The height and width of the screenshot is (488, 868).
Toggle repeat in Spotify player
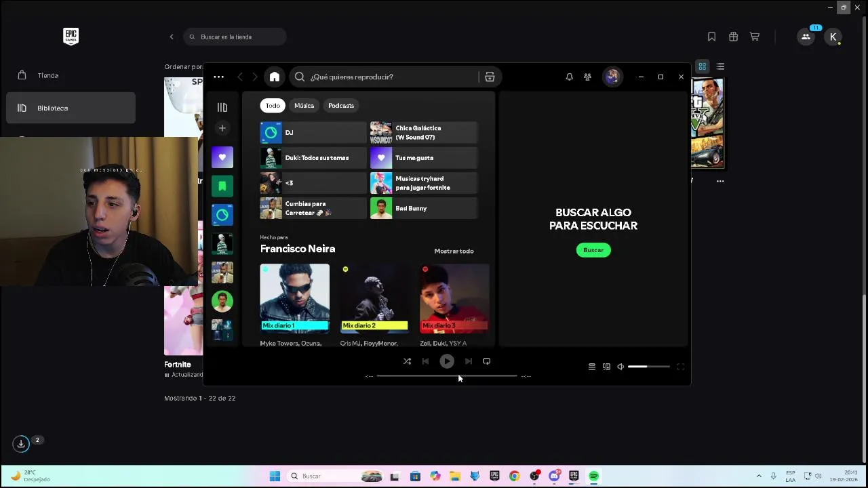pyautogui.click(x=486, y=361)
